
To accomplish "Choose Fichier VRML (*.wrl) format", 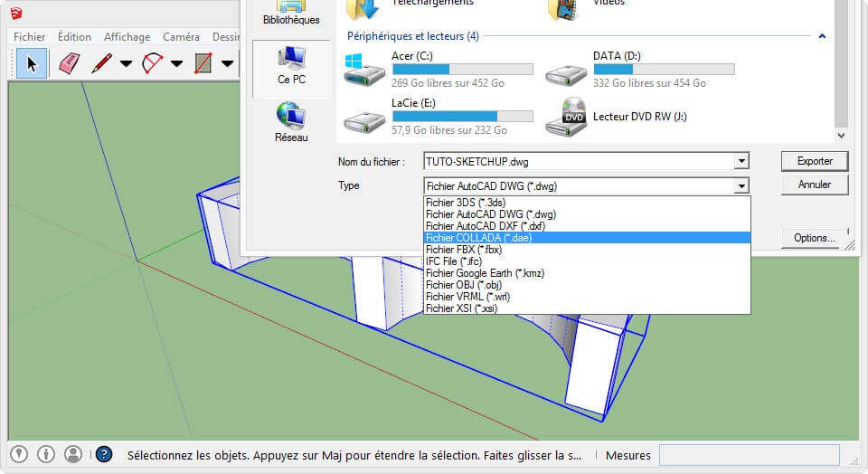I will 587,297.
